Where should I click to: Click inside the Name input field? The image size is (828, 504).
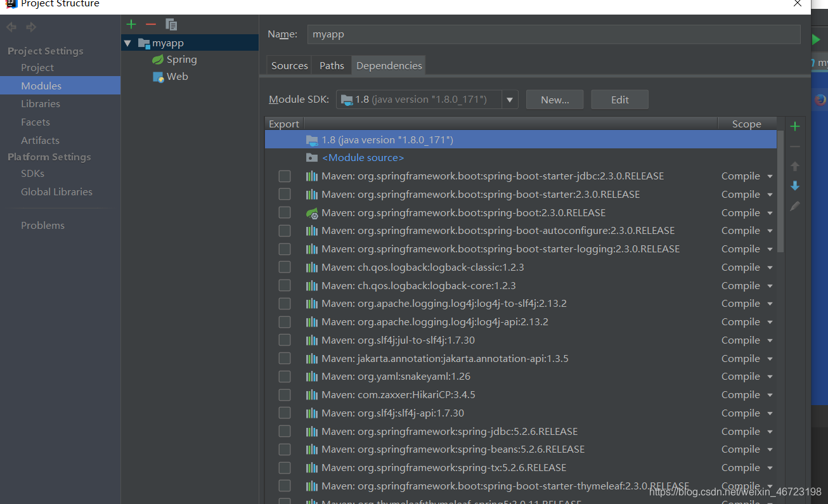pos(444,34)
